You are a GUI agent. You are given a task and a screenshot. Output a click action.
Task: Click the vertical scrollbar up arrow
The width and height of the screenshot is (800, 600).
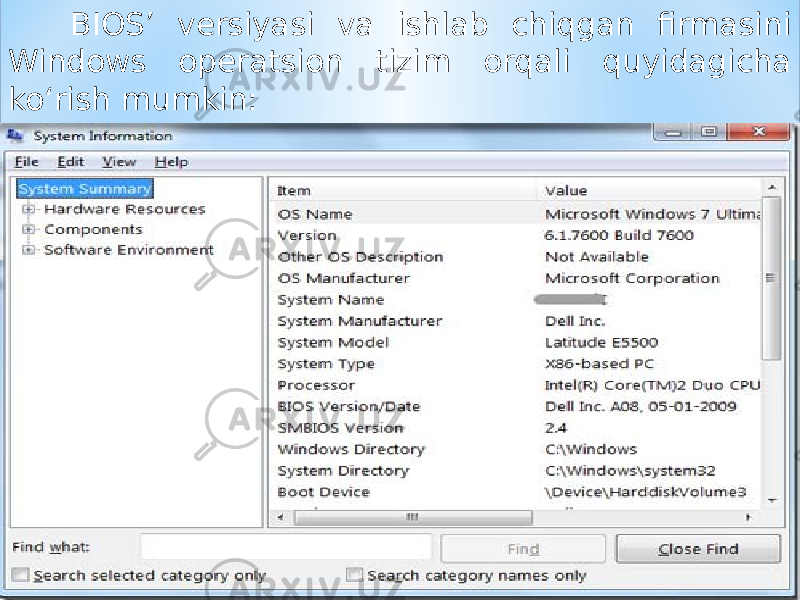click(772, 188)
